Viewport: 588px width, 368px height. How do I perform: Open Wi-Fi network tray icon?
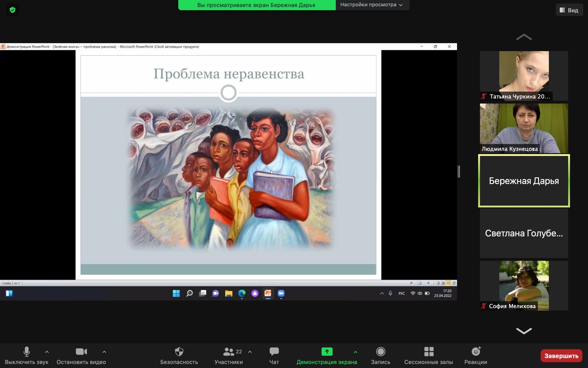coord(412,293)
